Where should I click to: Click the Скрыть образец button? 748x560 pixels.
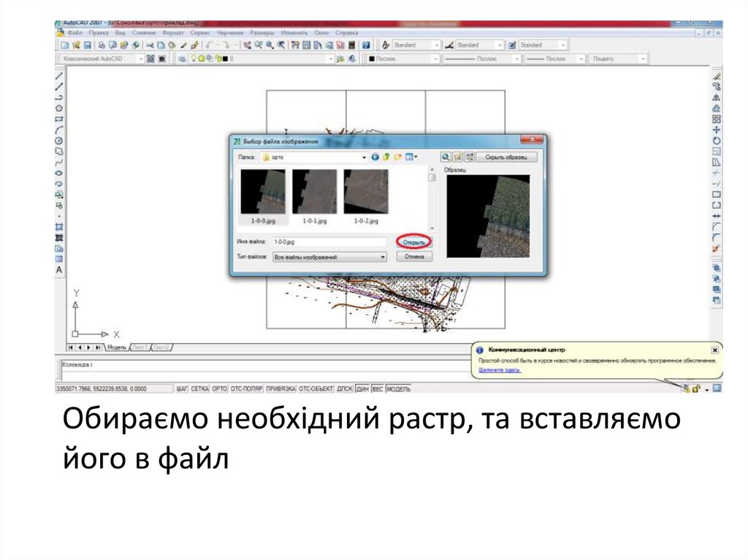[x=505, y=157]
